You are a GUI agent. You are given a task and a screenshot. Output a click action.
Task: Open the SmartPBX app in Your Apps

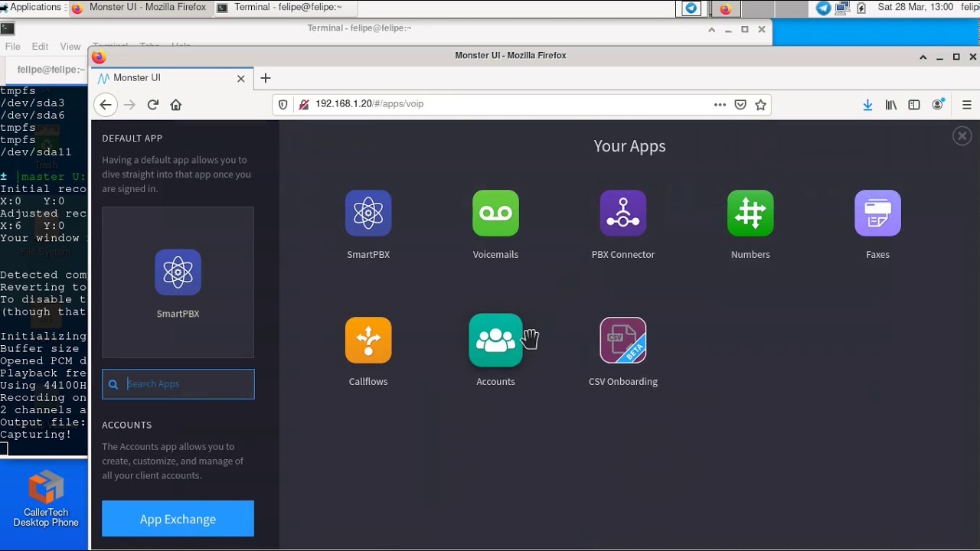click(368, 214)
